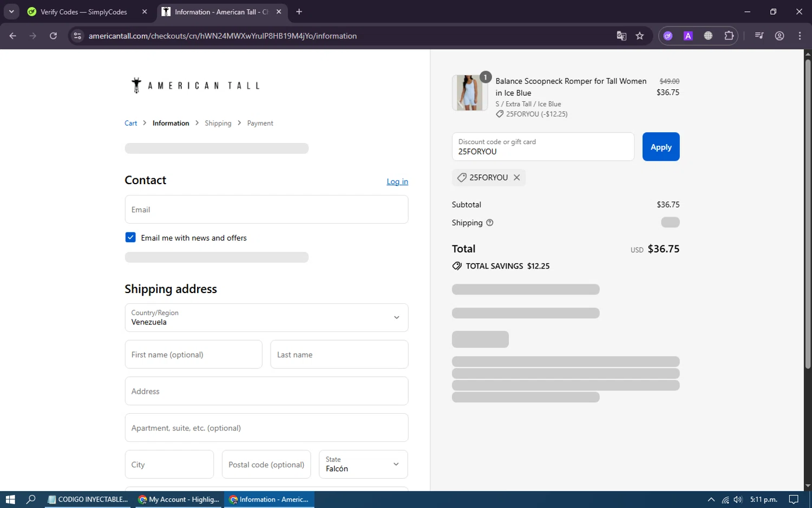
Task: Remove the 25FORYOU discount tag
Action: pos(516,178)
